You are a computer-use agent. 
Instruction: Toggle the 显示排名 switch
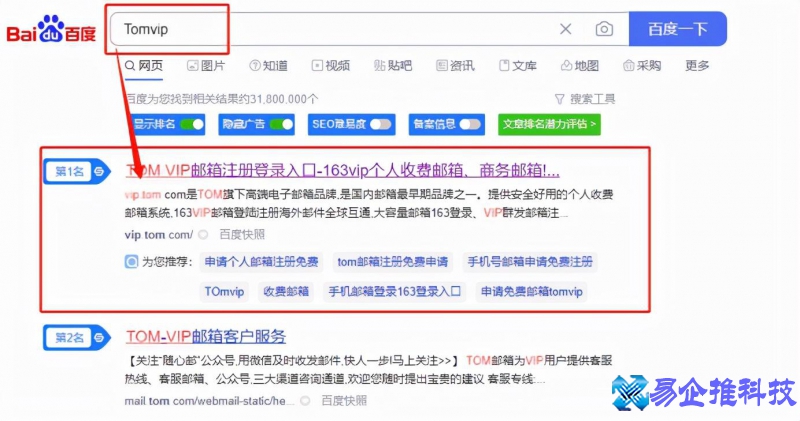pos(192,124)
